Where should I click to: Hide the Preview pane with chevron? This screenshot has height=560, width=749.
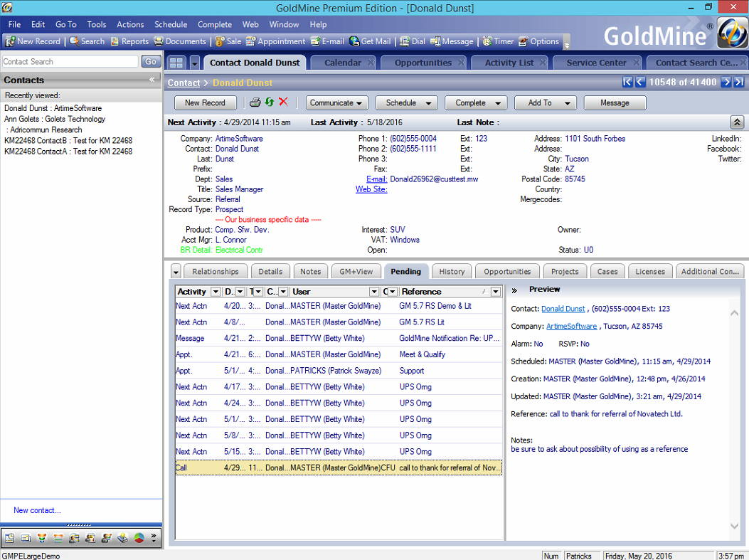pos(514,290)
